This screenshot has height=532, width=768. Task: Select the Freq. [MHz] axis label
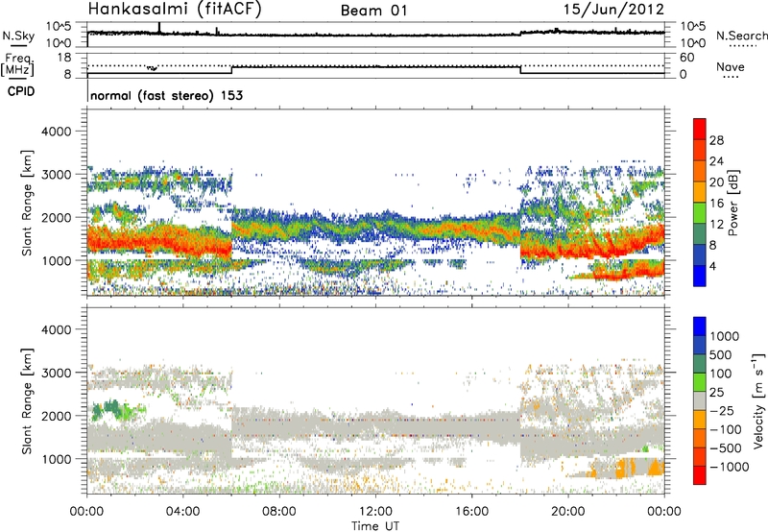pyautogui.click(x=17, y=65)
